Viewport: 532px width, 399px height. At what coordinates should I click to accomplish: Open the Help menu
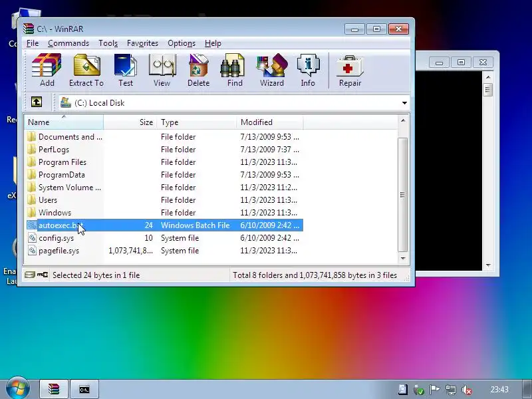click(x=213, y=43)
